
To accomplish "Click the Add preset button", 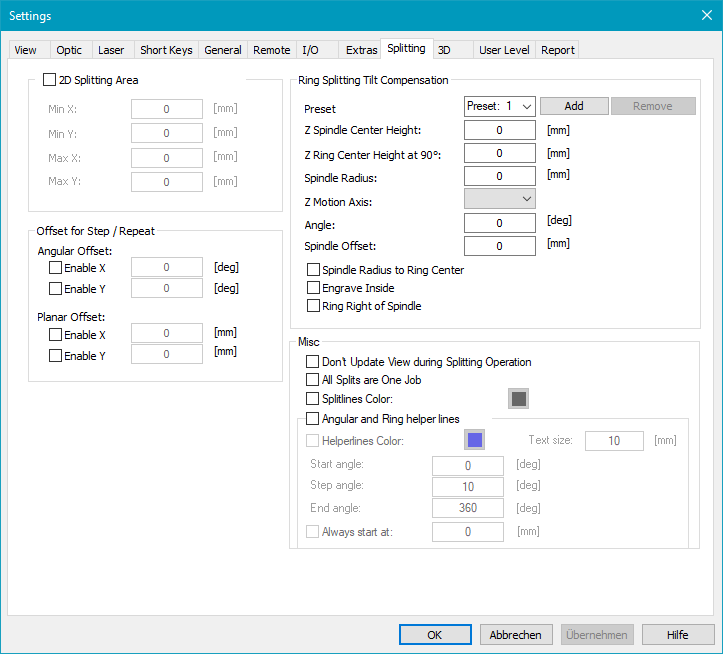I will (573, 106).
